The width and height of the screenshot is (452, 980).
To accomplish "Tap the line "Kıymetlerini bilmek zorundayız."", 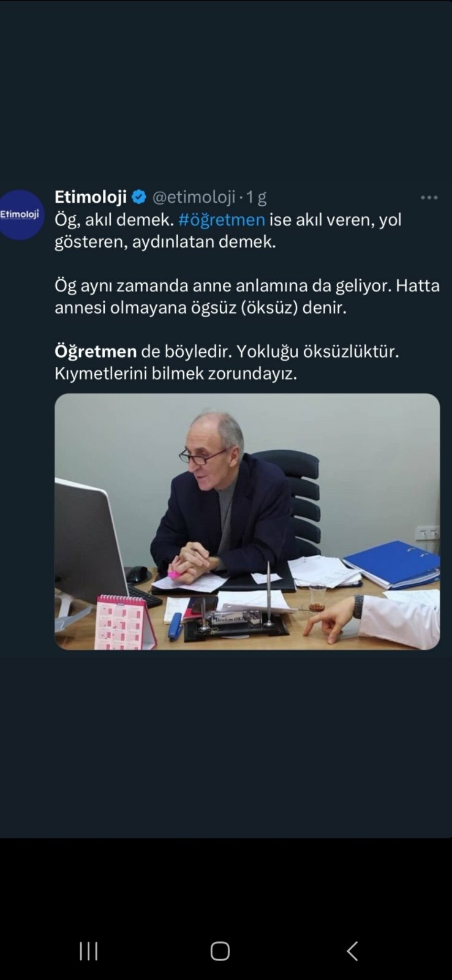I will pyautogui.click(x=176, y=373).
